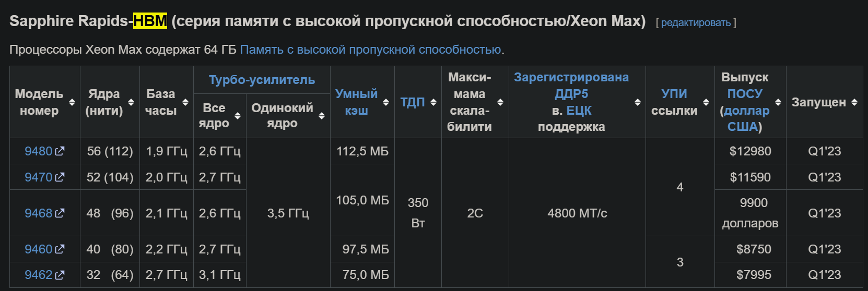The image size is (868, 291).
Task: Sort by ТДП column arrows
Action: tap(433, 102)
